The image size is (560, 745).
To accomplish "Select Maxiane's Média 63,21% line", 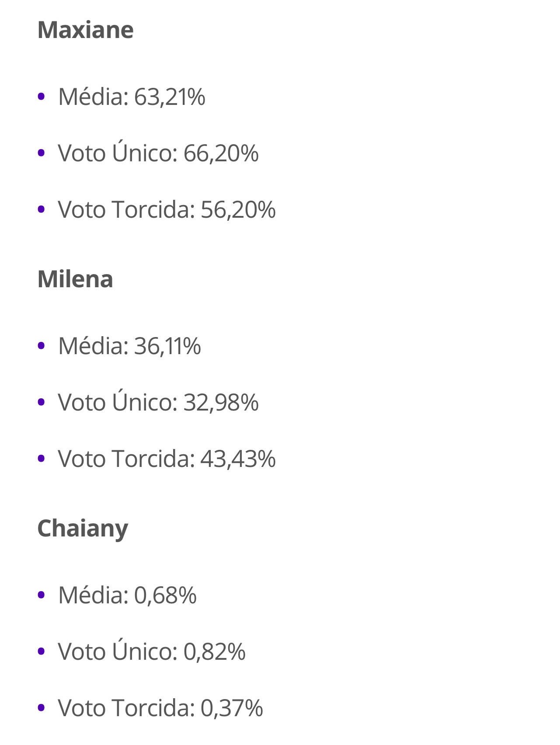I will (132, 97).
